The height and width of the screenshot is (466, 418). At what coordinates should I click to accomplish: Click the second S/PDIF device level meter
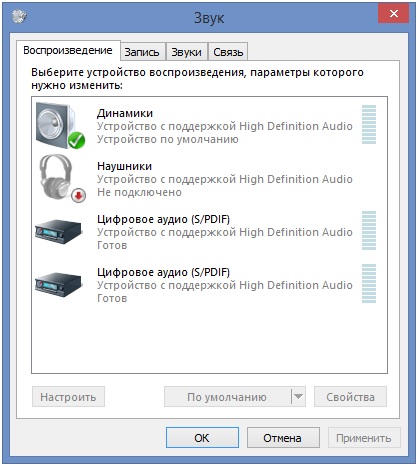(369, 283)
